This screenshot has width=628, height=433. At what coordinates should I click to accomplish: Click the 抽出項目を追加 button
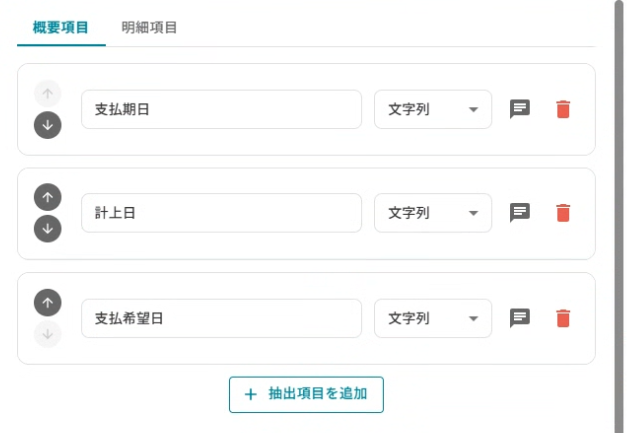[x=306, y=394]
